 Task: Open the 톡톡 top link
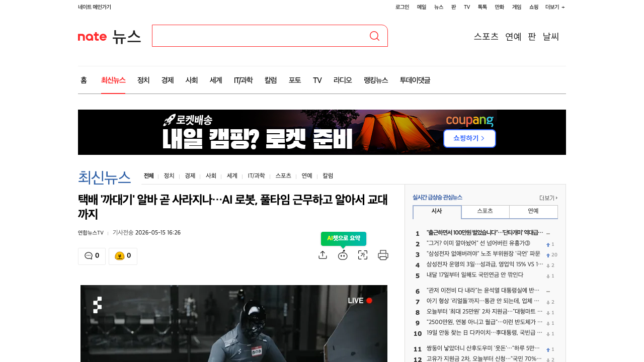(482, 7)
